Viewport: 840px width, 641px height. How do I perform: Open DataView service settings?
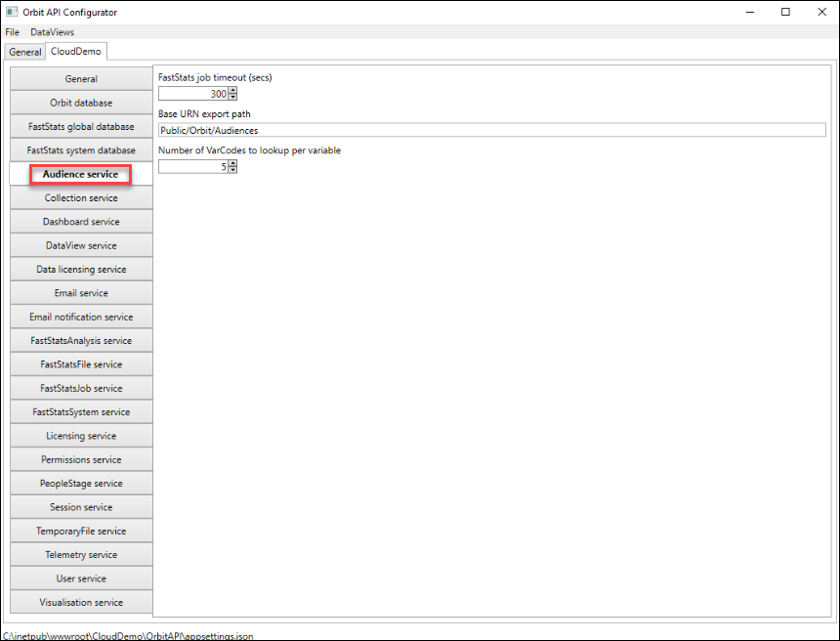pos(81,245)
